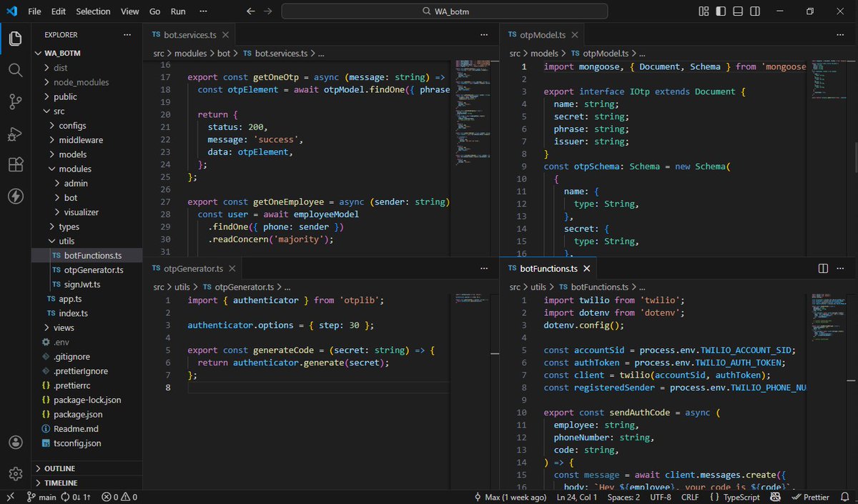Open Source Control view
Screen dimensions: 858x504
coord(15,102)
